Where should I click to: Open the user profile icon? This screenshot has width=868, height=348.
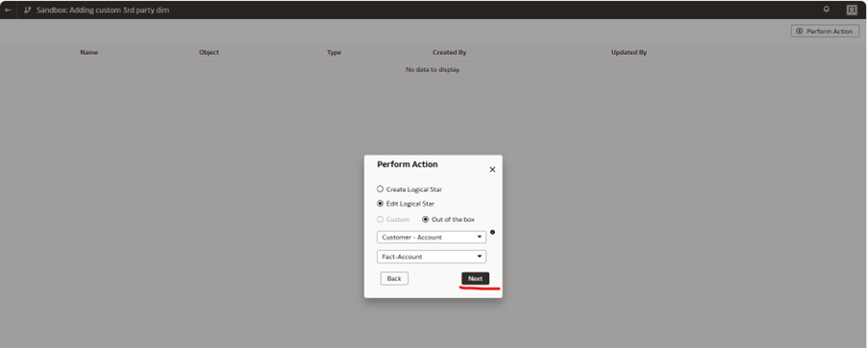852,10
